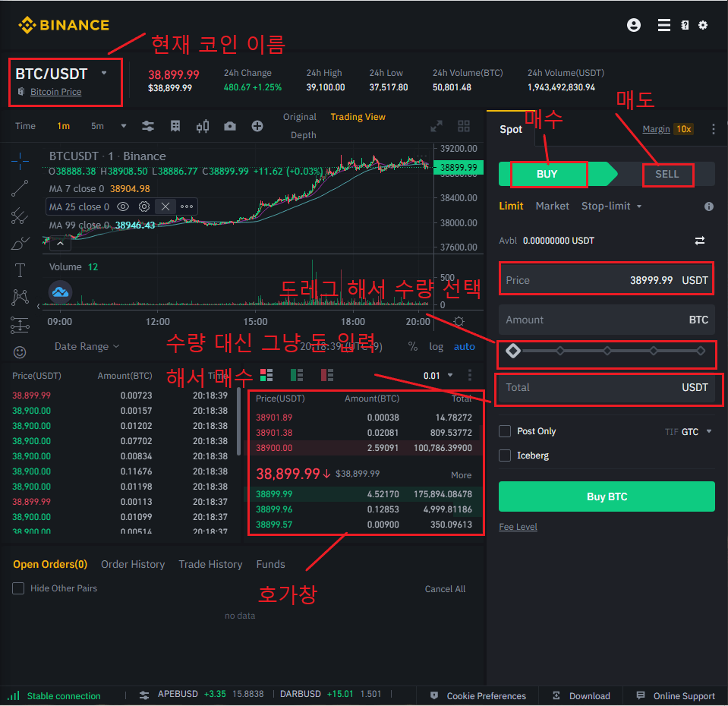Select the pattern drawing tool
The image size is (728, 706).
(x=20, y=297)
